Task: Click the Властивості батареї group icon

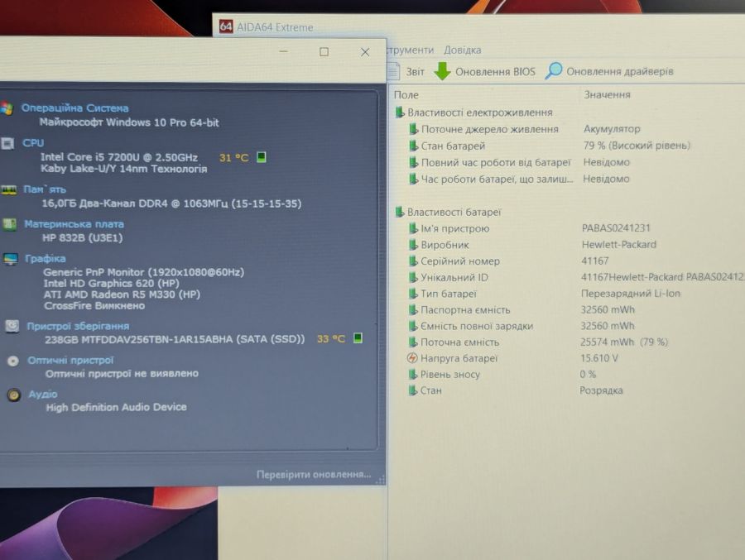Action: (400, 212)
